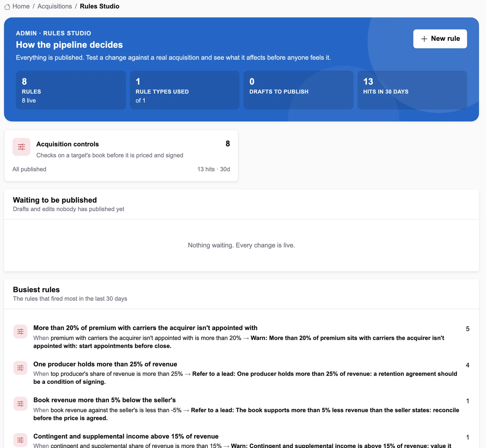Select Rules Studio breadcrumb item
Screen dimensions: 486x448
click(x=100, y=6)
